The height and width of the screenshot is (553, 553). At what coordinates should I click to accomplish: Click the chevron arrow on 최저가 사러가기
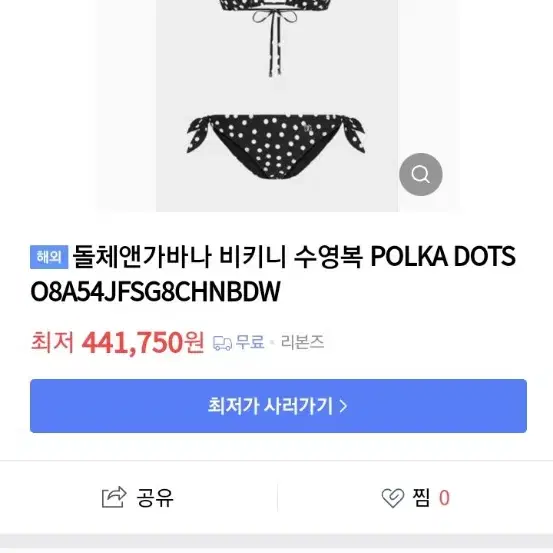(x=343, y=406)
